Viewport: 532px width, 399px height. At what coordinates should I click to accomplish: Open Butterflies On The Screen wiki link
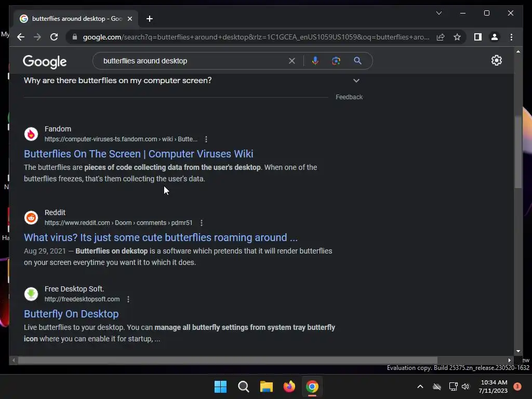tap(138, 154)
